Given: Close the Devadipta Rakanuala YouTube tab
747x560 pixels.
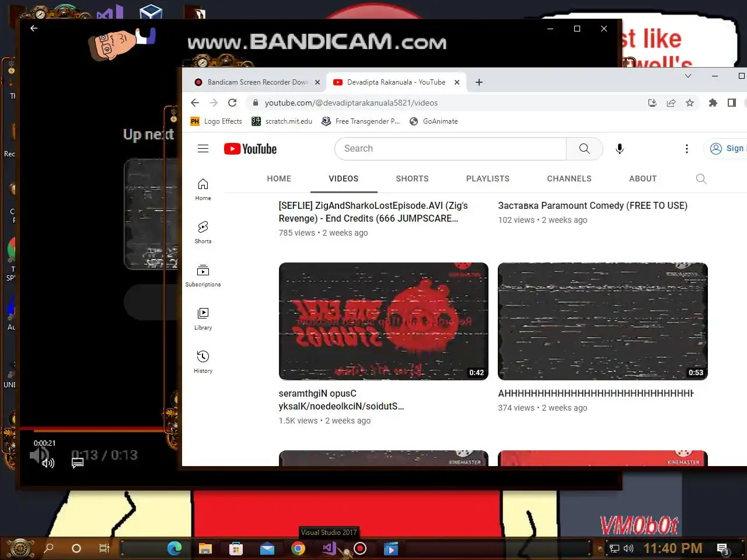Looking at the screenshot, I should pyautogui.click(x=457, y=82).
